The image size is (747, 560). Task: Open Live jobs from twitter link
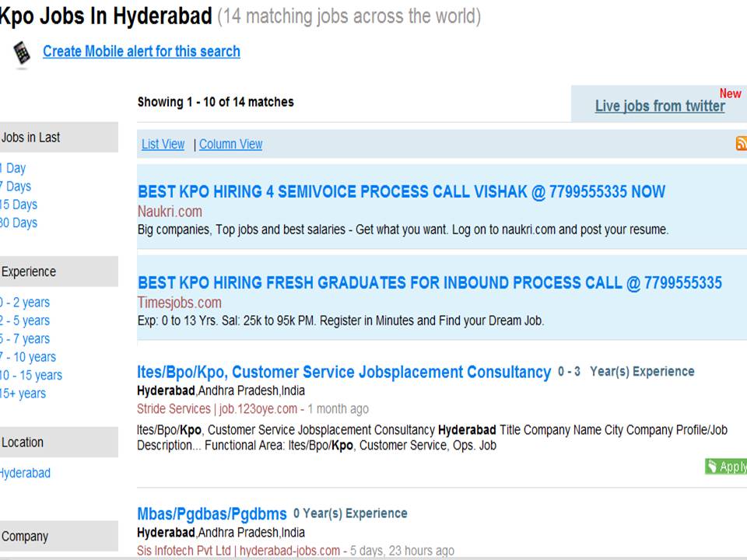[660, 106]
